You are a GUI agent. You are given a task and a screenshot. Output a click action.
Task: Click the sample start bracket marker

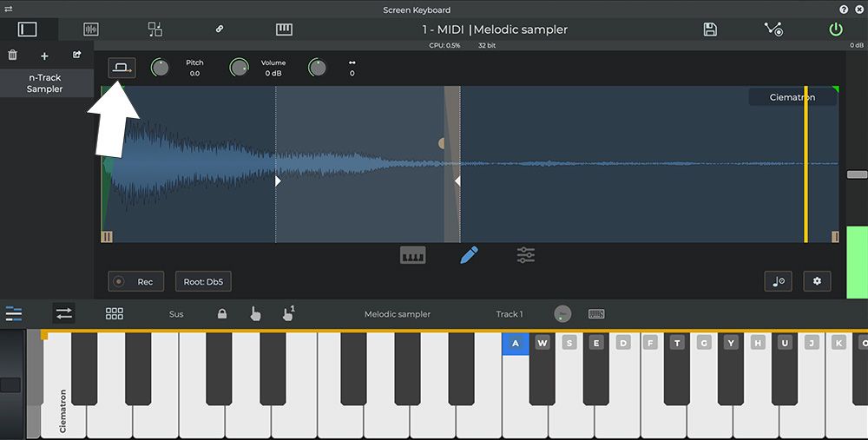107,237
